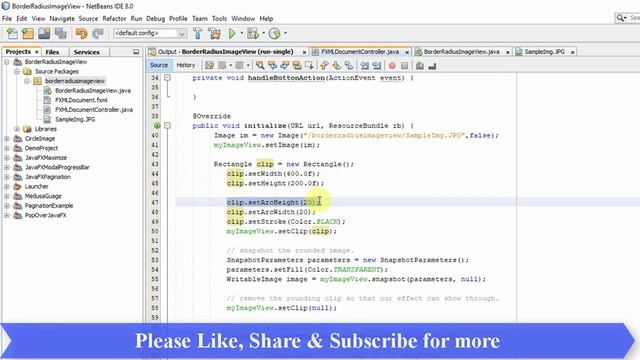Close the Projects tab
Image resolution: width=640 pixels, height=360 pixels.
pyautogui.click(x=36, y=52)
